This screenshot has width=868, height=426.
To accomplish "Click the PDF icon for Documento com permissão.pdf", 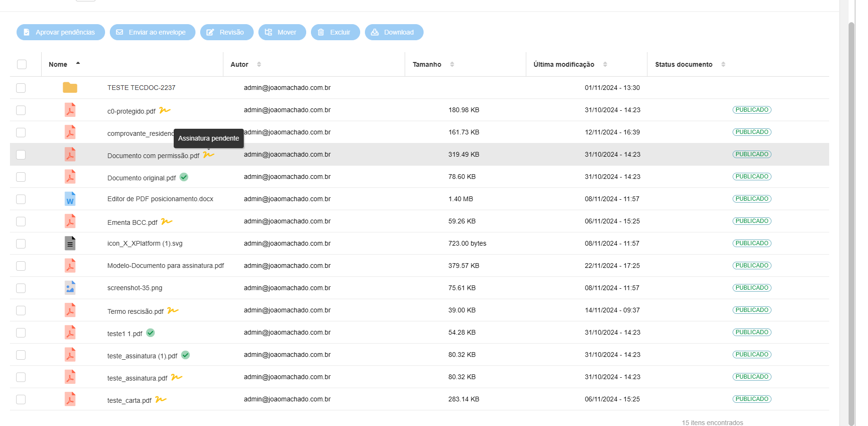I will click(70, 154).
